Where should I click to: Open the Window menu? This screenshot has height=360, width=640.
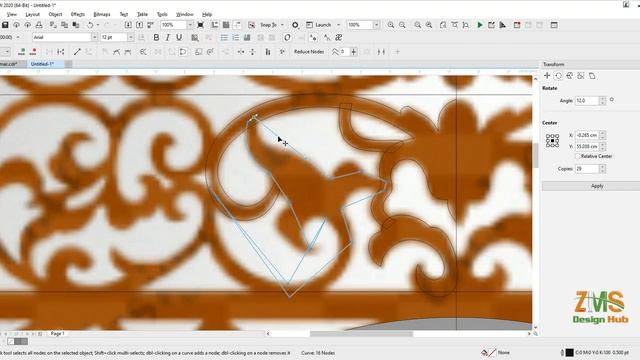[184, 14]
